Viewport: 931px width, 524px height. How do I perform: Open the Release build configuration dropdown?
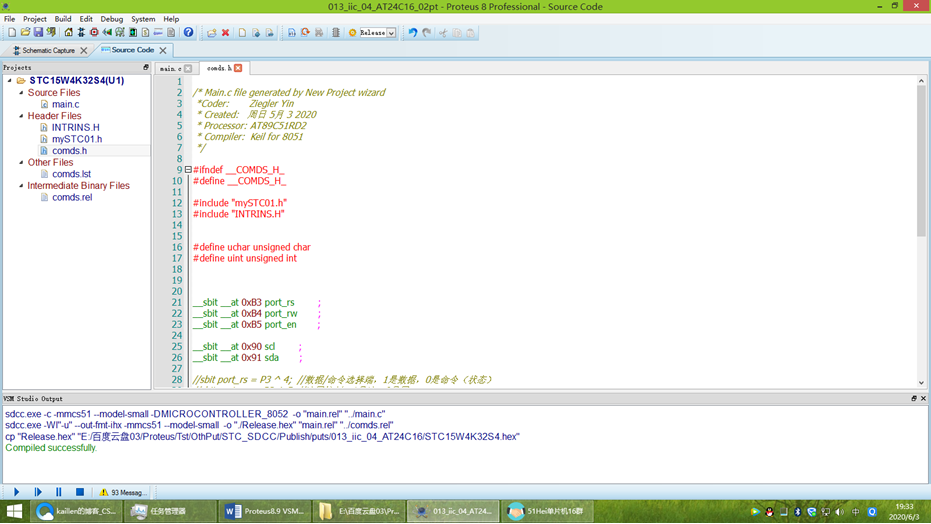(x=392, y=33)
